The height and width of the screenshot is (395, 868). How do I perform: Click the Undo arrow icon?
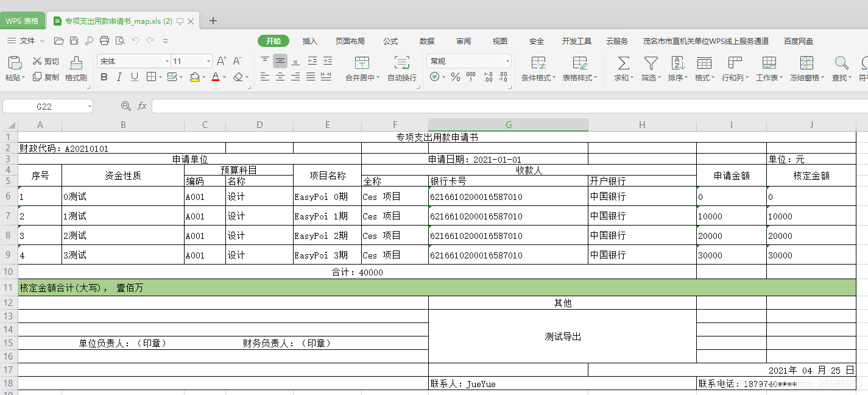click(135, 41)
